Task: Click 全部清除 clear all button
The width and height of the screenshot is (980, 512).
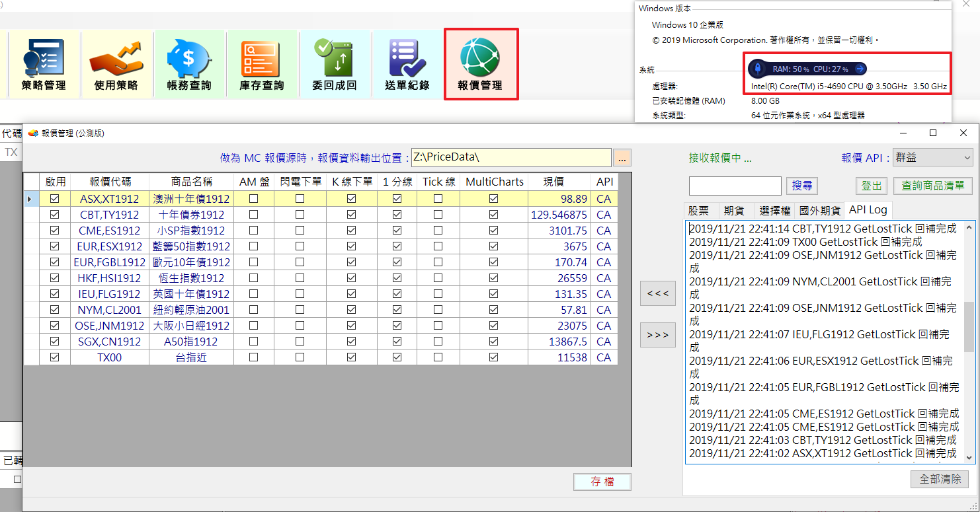Action: coord(940,479)
